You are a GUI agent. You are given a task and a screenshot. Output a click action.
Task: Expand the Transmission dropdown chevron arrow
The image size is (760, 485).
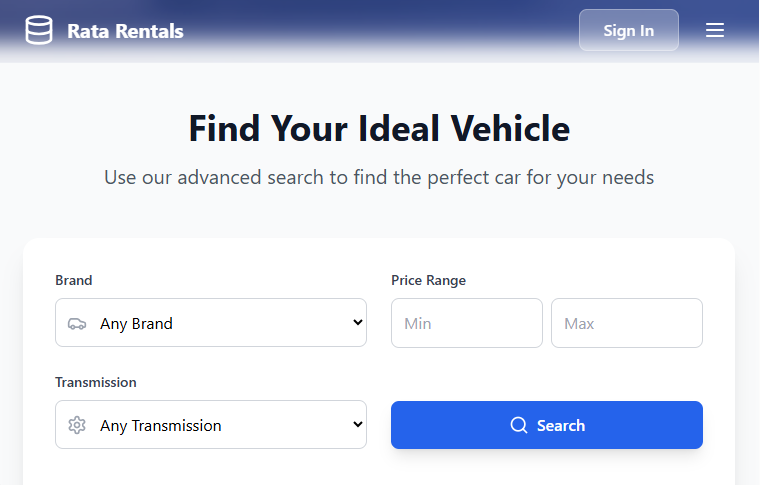(358, 424)
